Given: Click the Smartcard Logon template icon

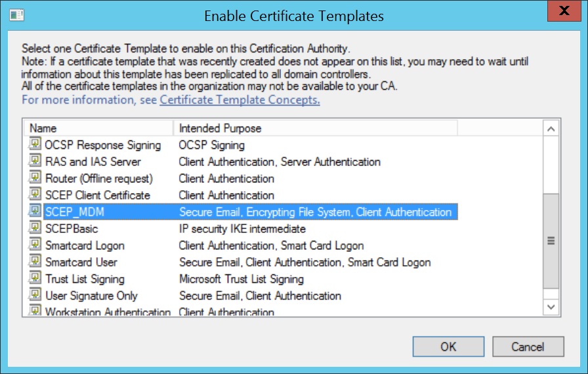Looking at the screenshot, I should tap(35, 245).
